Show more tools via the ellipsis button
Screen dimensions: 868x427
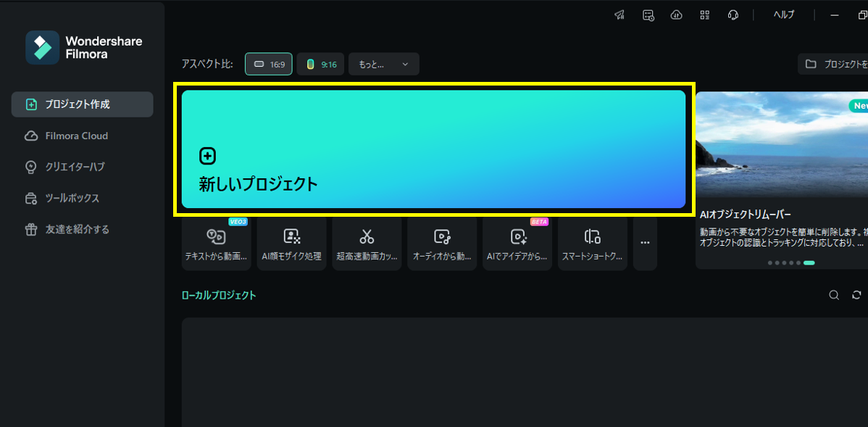pyautogui.click(x=644, y=243)
